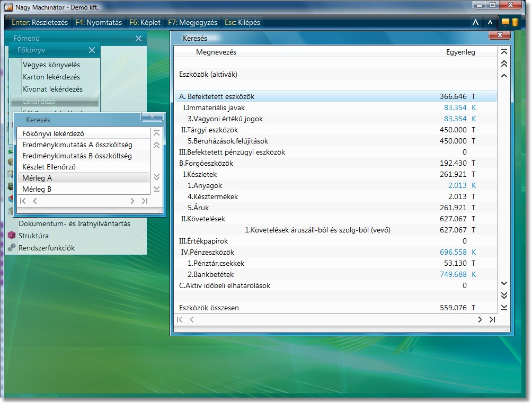The height and width of the screenshot is (404, 532).
Task: Go to last column in balance table
Action: [x=492, y=320]
